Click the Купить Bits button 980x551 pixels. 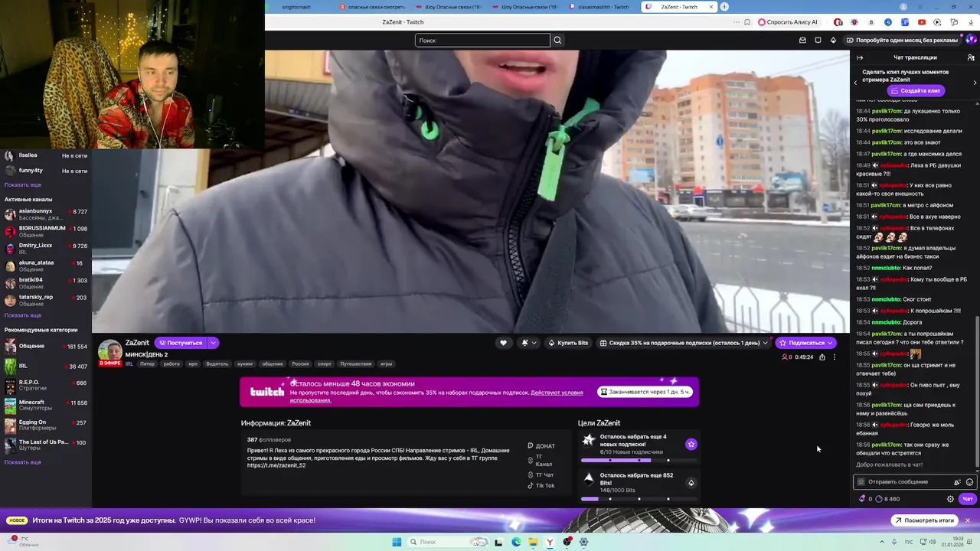(x=568, y=343)
